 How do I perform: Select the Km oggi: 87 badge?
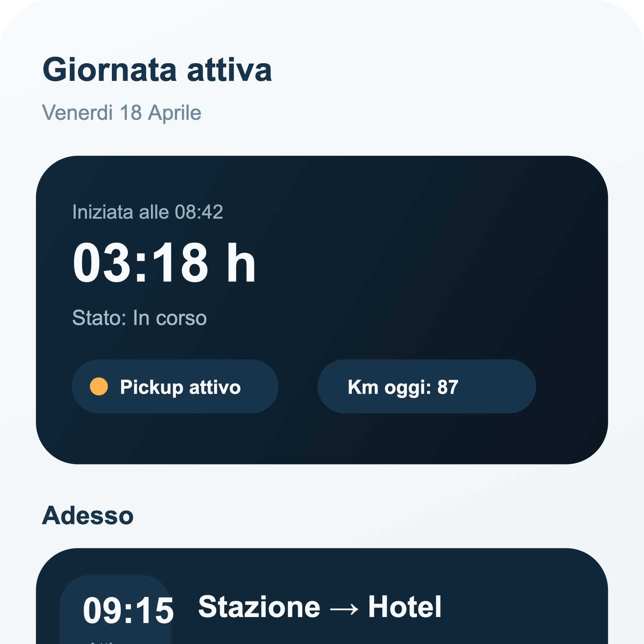(x=425, y=386)
